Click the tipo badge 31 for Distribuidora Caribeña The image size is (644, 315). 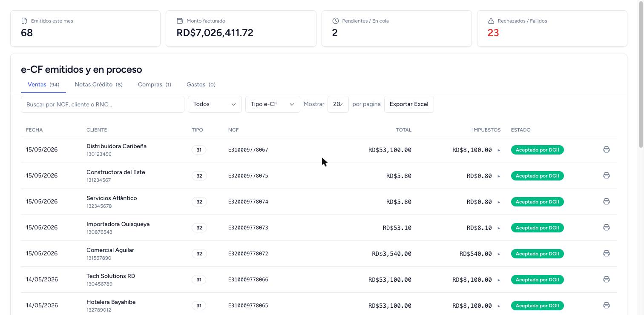(x=199, y=150)
